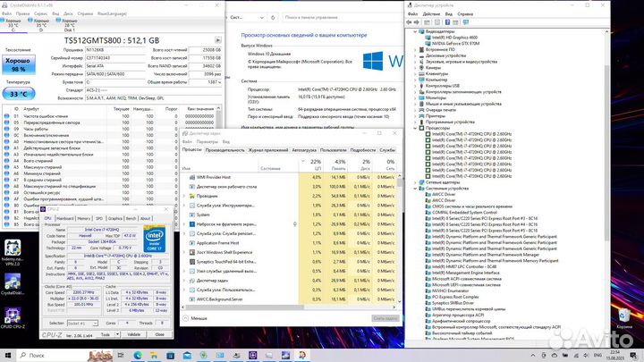Screen dimensions: 644x362
Task: Switch to the Graphics tab in CPU-Z
Action: [115, 218]
